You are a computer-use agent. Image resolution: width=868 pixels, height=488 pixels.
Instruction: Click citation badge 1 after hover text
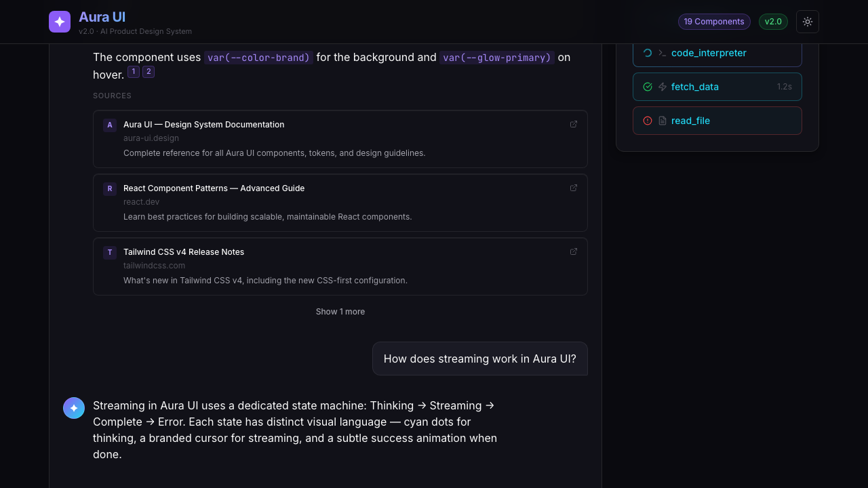[x=134, y=71]
